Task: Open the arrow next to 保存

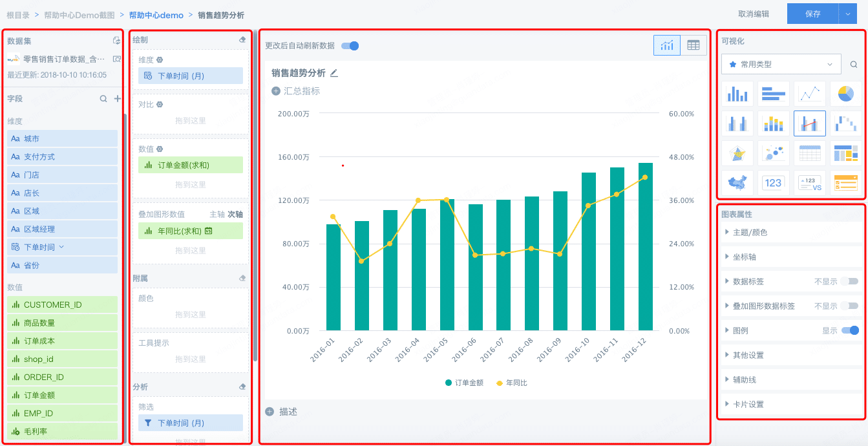Action: [x=849, y=14]
